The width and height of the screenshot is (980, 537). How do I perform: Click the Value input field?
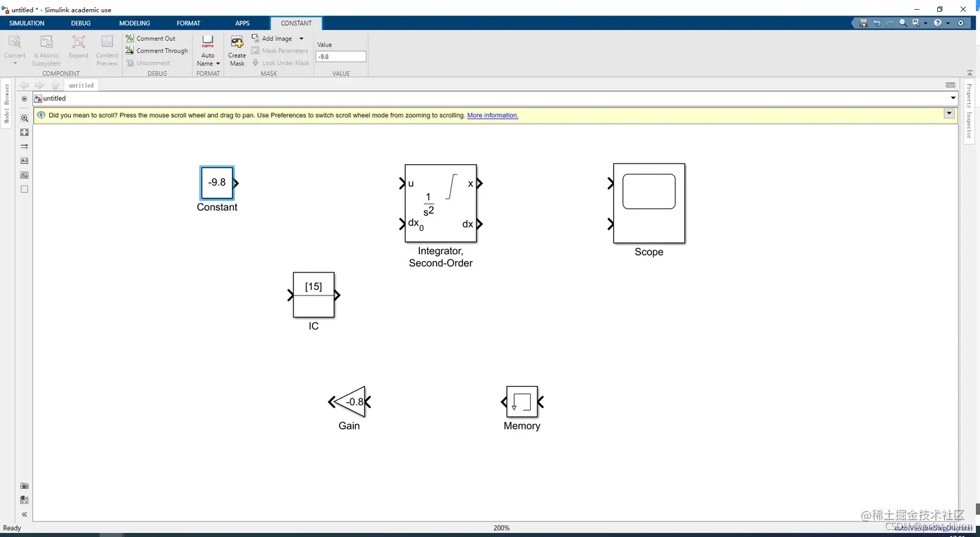(341, 56)
